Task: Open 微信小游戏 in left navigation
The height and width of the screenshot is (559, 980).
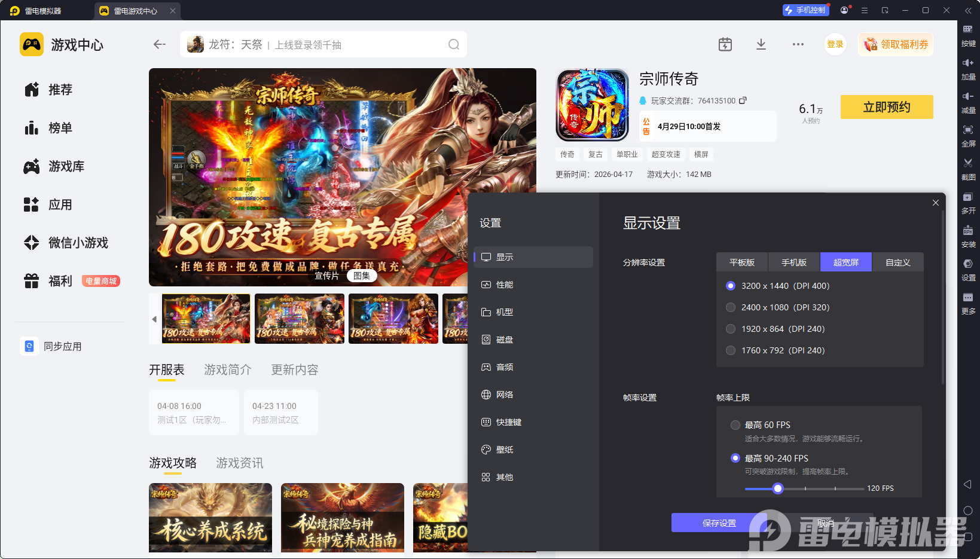Action: tap(67, 243)
